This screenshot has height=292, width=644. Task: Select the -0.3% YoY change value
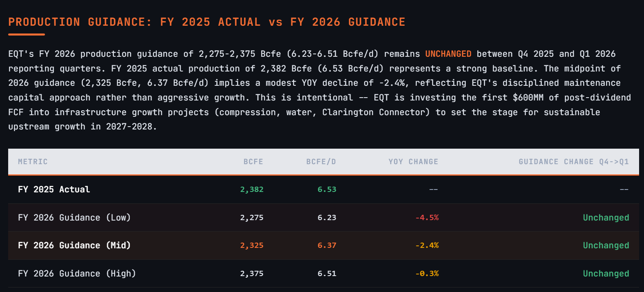(427, 274)
